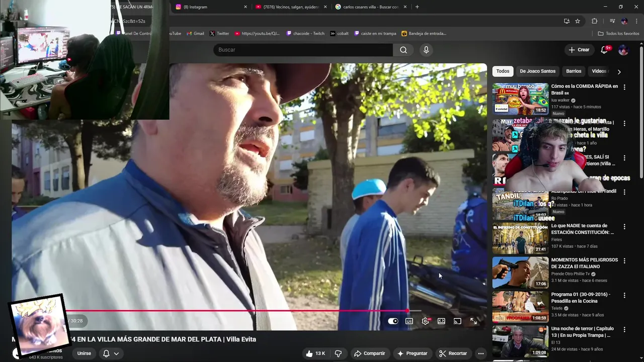Click the Buscar search input field
Screen dimensions: 644x362
[x=303, y=50]
